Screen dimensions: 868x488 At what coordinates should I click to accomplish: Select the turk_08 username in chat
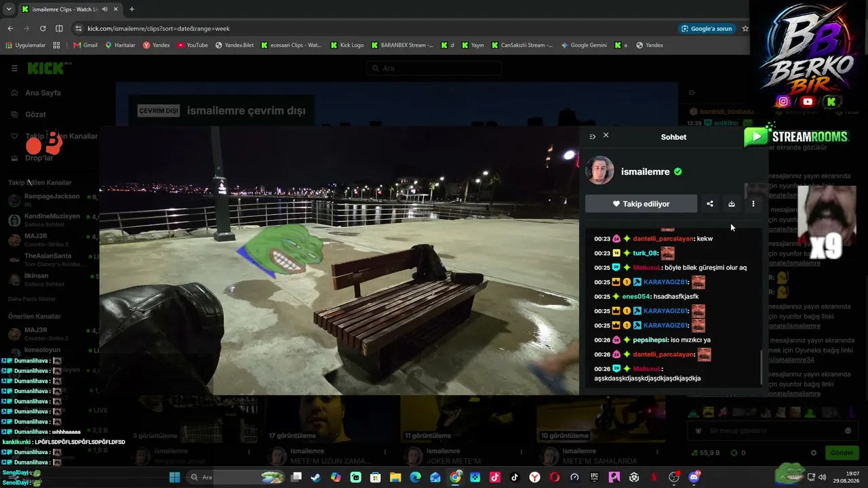[644, 253]
